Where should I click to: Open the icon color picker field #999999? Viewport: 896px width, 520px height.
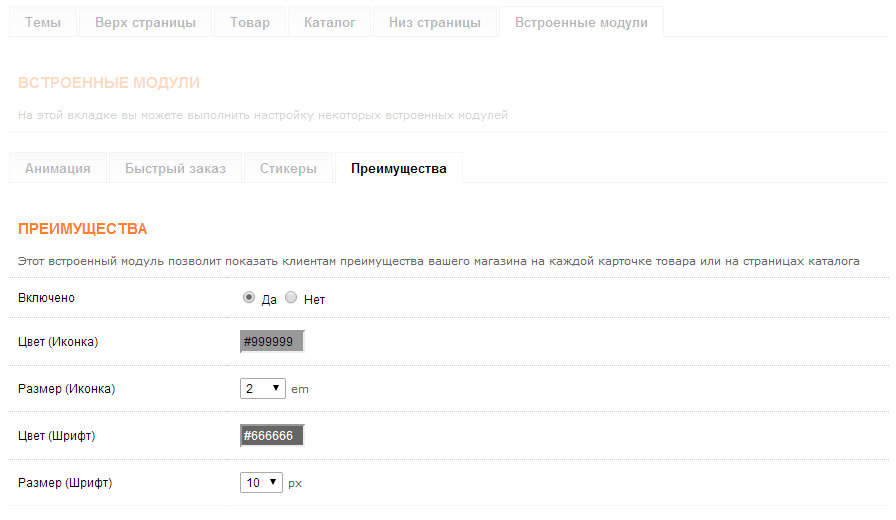(272, 342)
